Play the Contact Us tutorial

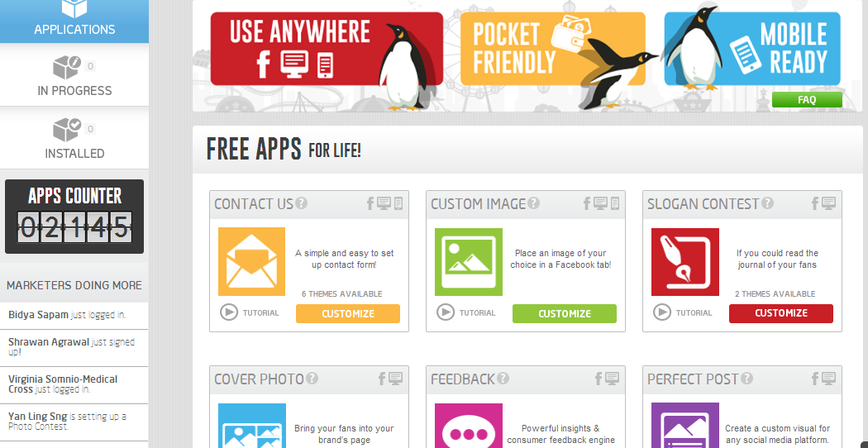click(x=250, y=313)
